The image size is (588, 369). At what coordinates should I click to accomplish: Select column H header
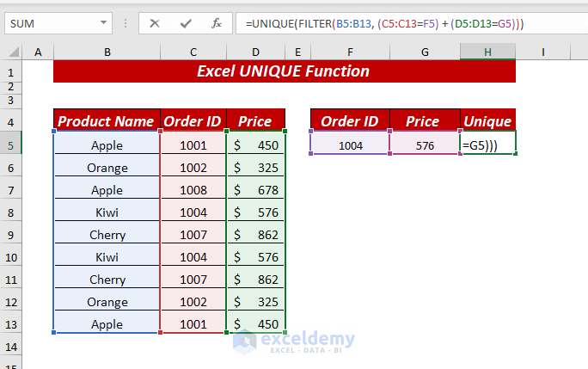(x=487, y=52)
